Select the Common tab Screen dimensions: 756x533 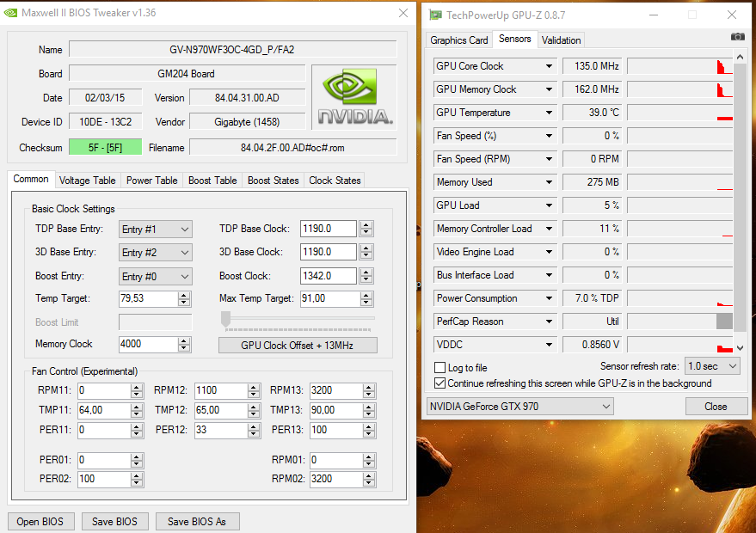(31, 179)
